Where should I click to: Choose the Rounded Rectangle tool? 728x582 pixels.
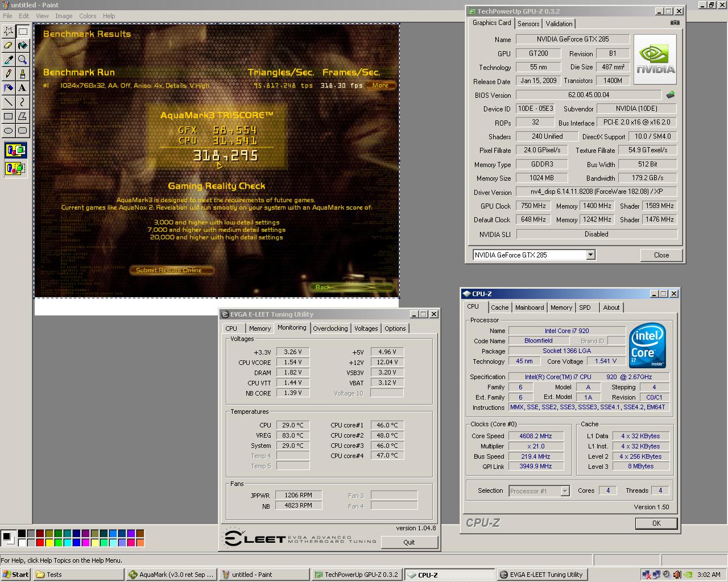(x=23, y=131)
